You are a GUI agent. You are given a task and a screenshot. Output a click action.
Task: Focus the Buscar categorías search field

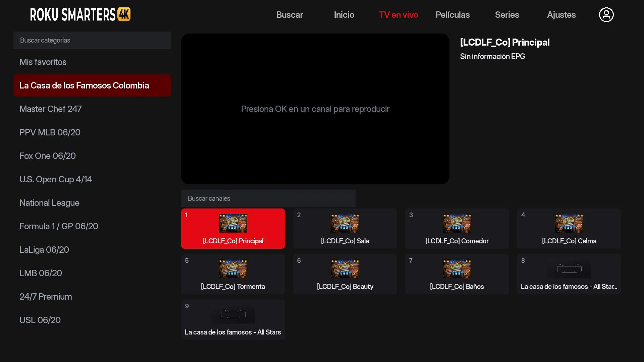[92, 40]
